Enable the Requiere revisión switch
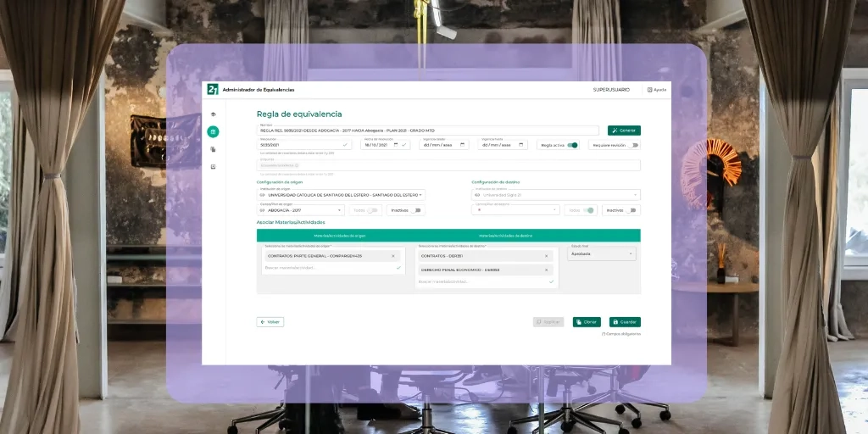 632,145
